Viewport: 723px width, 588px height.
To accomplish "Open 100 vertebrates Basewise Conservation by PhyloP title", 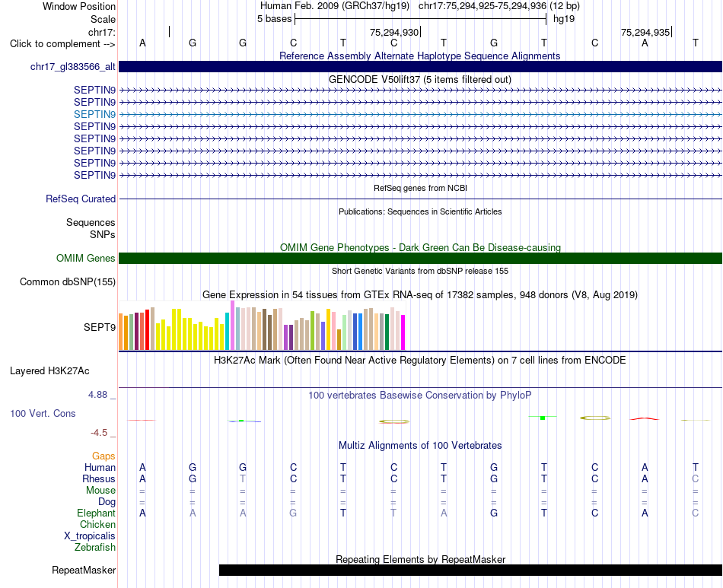I will [x=419, y=395].
